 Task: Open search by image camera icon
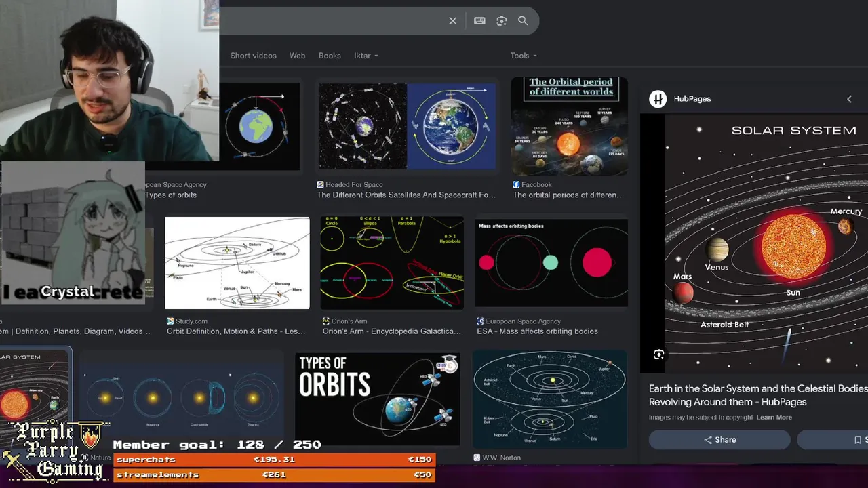click(x=502, y=21)
